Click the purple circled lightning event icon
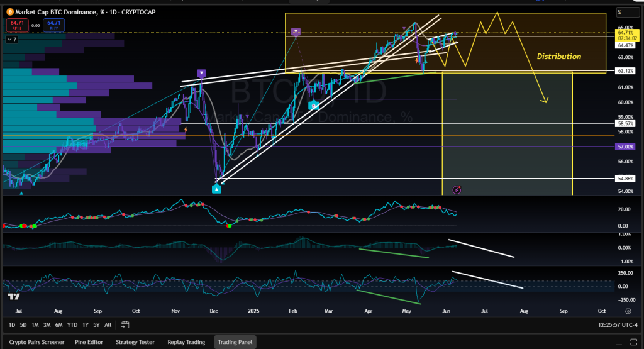Screen dimensions: 644x349 point(457,190)
